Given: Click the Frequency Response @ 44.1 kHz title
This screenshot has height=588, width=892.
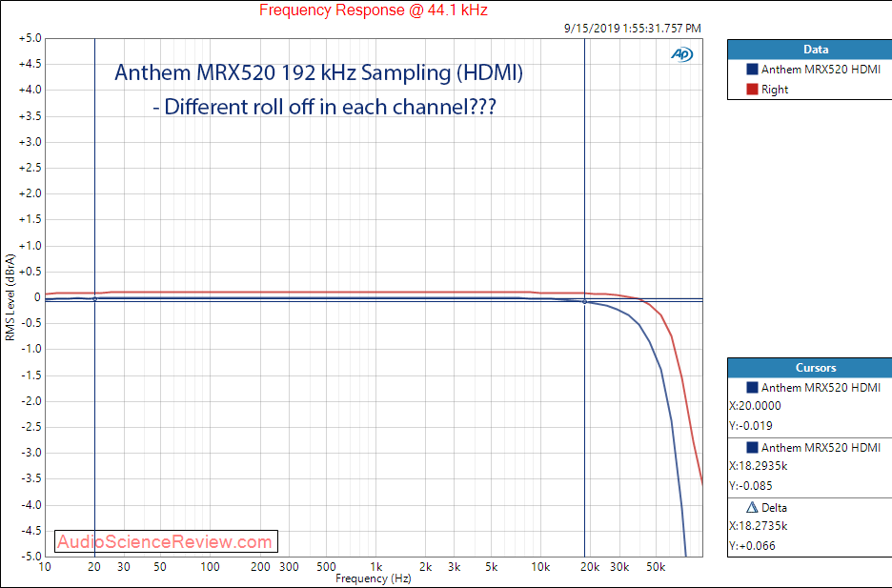Looking at the screenshot, I should tap(374, 10).
